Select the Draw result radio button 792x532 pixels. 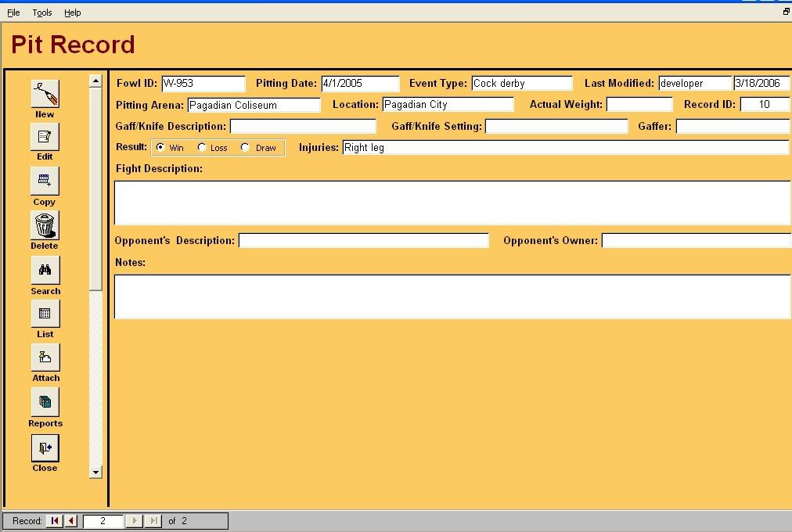(x=246, y=147)
